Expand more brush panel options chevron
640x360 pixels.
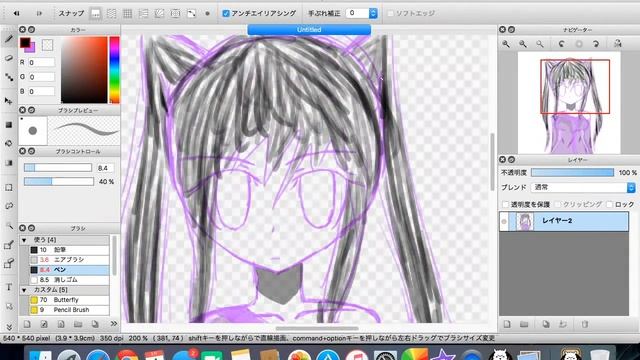(114, 324)
